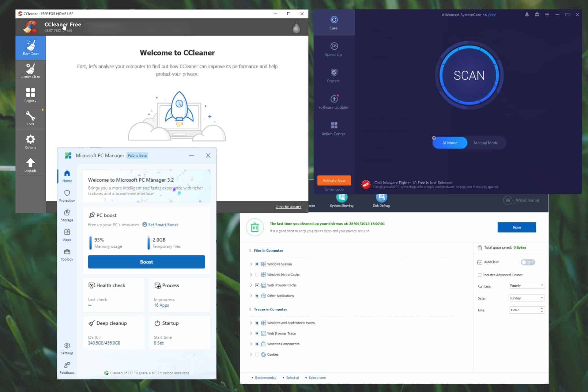This screenshot has height=392, width=588.
Task: Open the Care tab in Advanced SystemCare
Action: pyautogui.click(x=334, y=23)
